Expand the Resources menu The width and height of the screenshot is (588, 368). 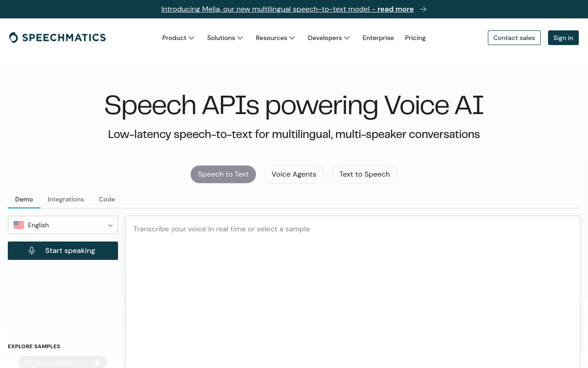coord(276,38)
